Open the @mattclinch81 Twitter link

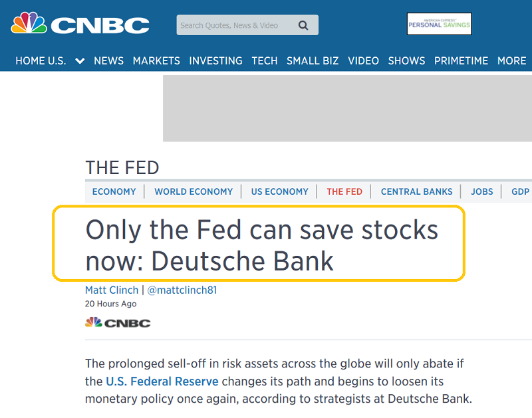pos(180,290)
